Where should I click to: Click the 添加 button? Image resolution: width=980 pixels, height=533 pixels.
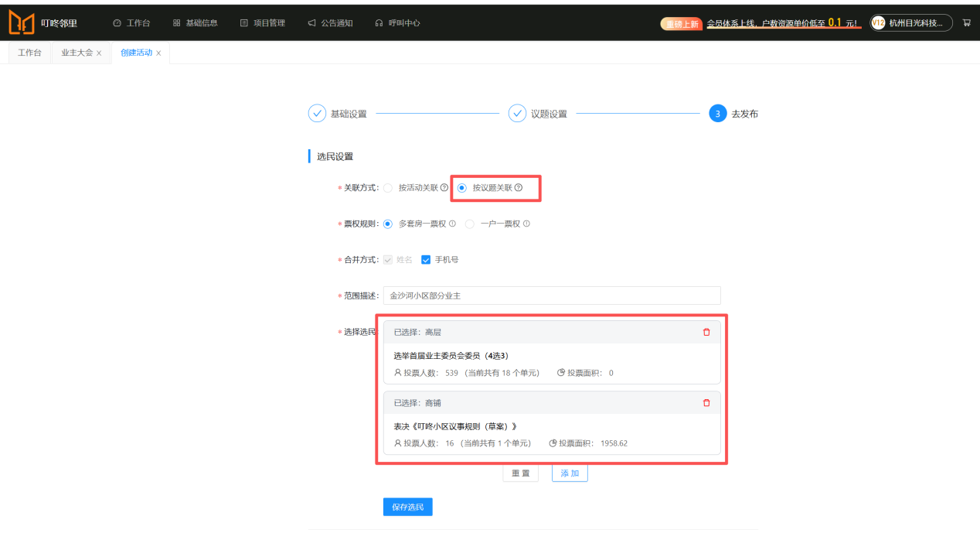pos(570,473)
